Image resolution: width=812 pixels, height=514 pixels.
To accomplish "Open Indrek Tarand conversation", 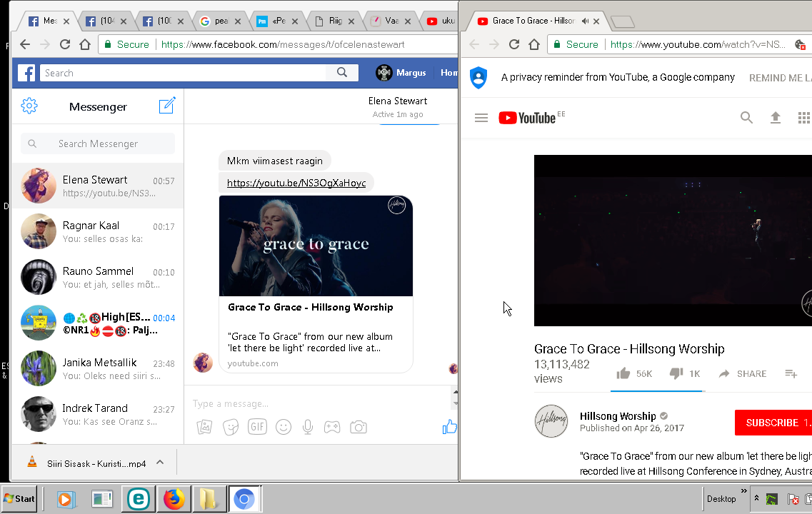I will click(97, 414).
